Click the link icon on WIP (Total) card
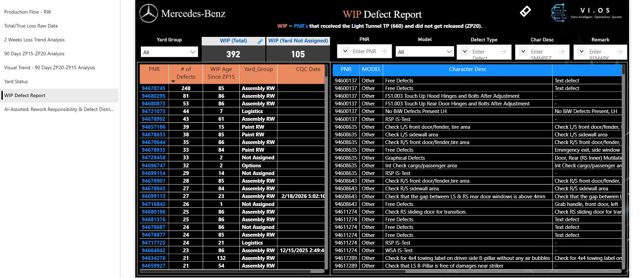The width and height of the screenshot is (644, 278). 260,41
